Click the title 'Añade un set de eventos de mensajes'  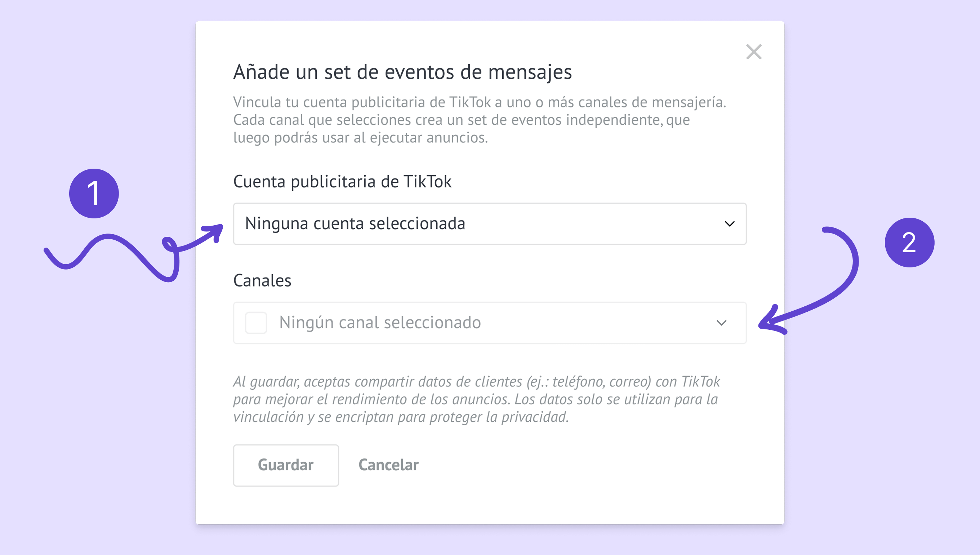pos(402,72)
